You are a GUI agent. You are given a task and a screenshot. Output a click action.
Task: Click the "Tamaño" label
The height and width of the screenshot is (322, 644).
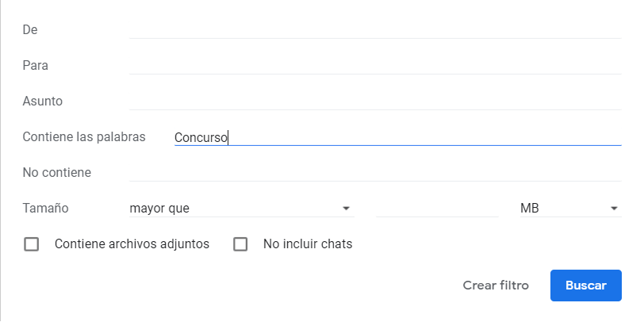point(45,209)
